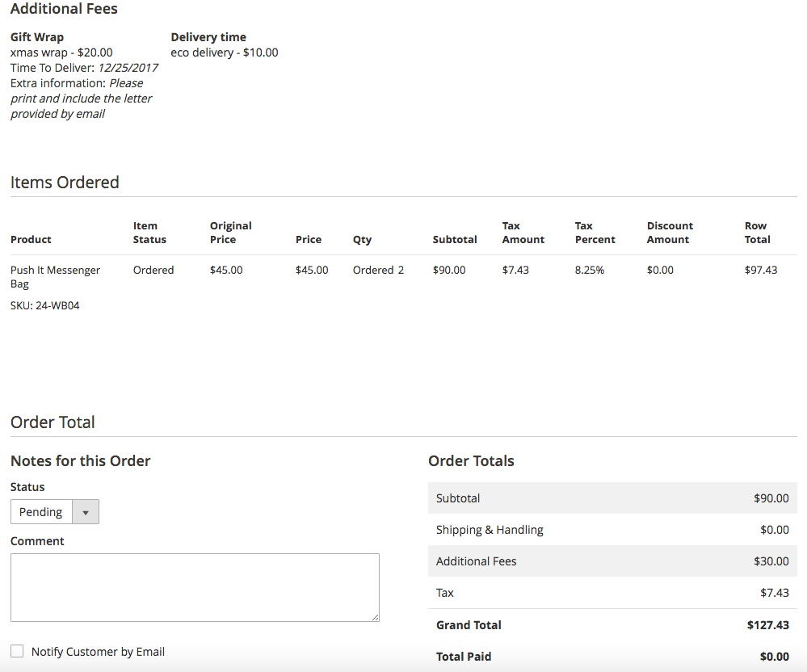The image size is (807, 672).
Task: Click the Total Paid amount $0.00
Action: pyautogui.click(x=774, y=657)
